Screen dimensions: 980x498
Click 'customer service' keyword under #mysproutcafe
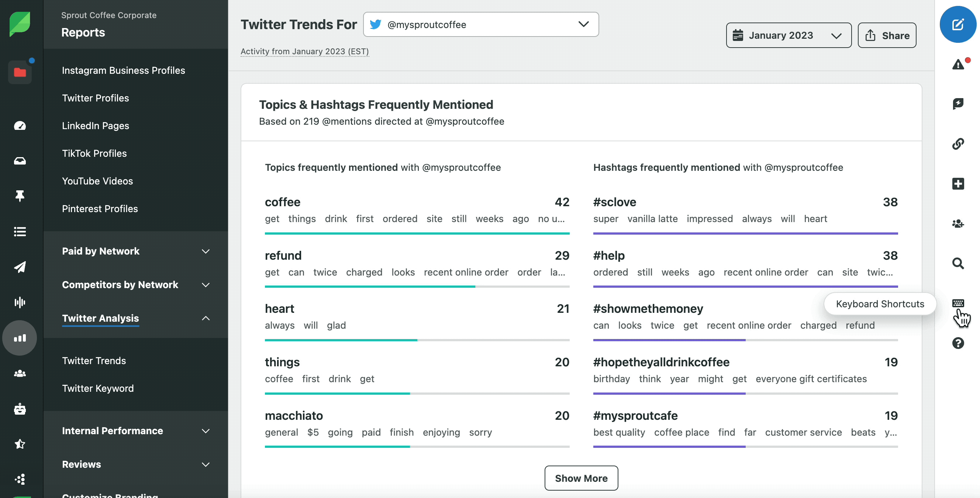tap(804, 433)
